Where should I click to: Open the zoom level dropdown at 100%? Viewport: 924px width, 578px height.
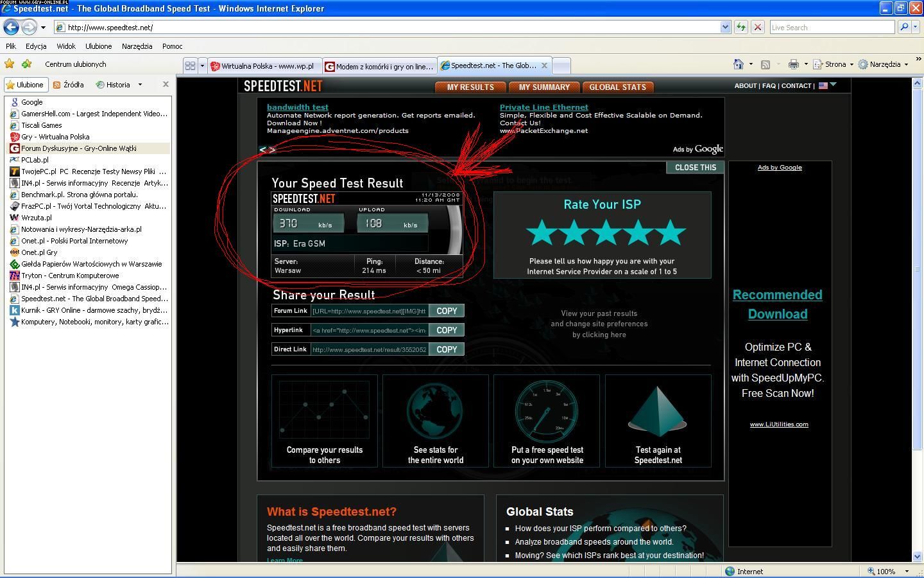(x=906, y=571)
